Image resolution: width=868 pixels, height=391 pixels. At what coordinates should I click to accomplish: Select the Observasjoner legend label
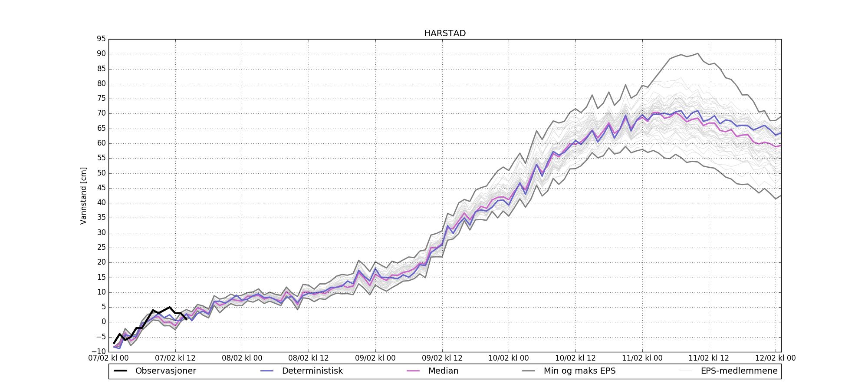pyautogui.click(x=165, y=371)
